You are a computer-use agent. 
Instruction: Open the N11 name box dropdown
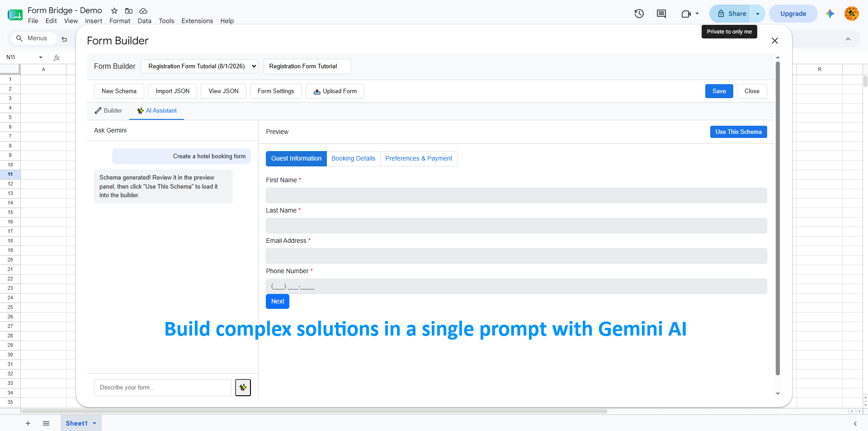pos(41,57)
